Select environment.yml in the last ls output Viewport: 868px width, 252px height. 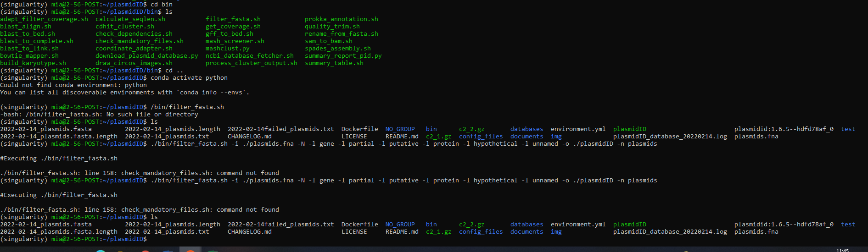point(578,225)
